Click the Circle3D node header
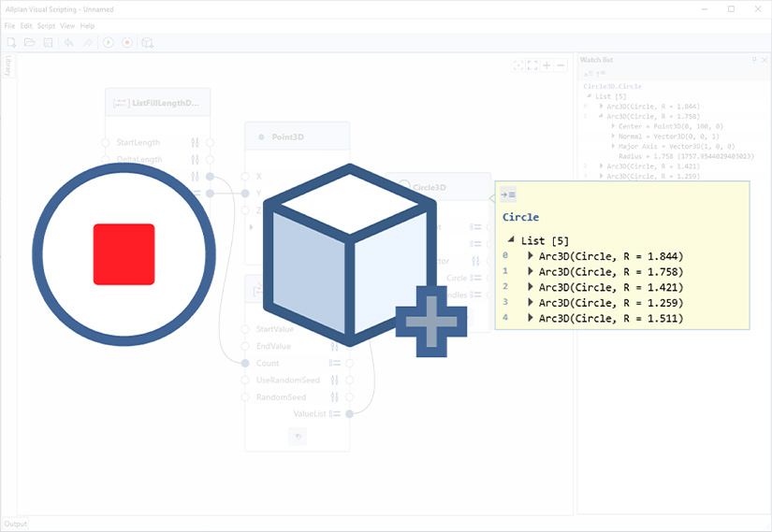The width and height of the screenshot is (772, 532). pyautogui.click(x=438, y=187)
